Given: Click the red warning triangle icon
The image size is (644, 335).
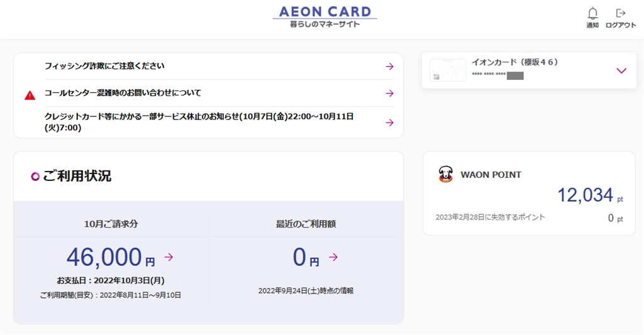Looking at the screenshot, I should click(x=30, y=96).
